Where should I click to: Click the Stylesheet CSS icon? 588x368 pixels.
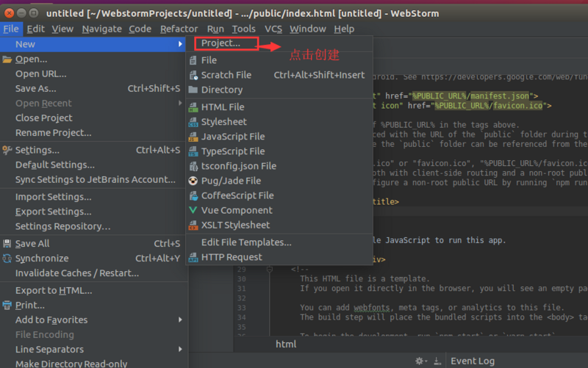pos(193,122)
